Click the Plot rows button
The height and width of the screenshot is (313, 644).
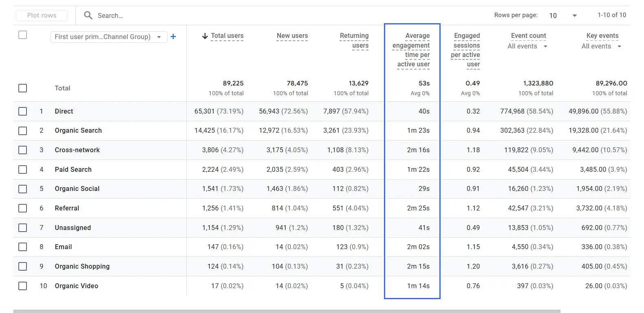pyautogui.click(x=42, y=15)
